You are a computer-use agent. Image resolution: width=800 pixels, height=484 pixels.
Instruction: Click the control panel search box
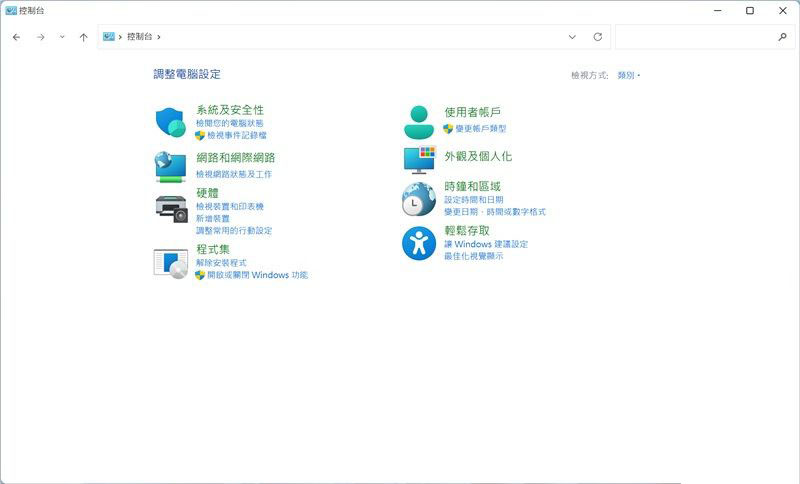tap(695, 37)
